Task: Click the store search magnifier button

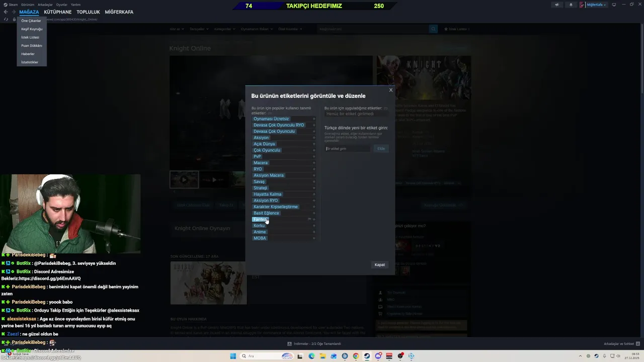Action: tap(433, 29)
